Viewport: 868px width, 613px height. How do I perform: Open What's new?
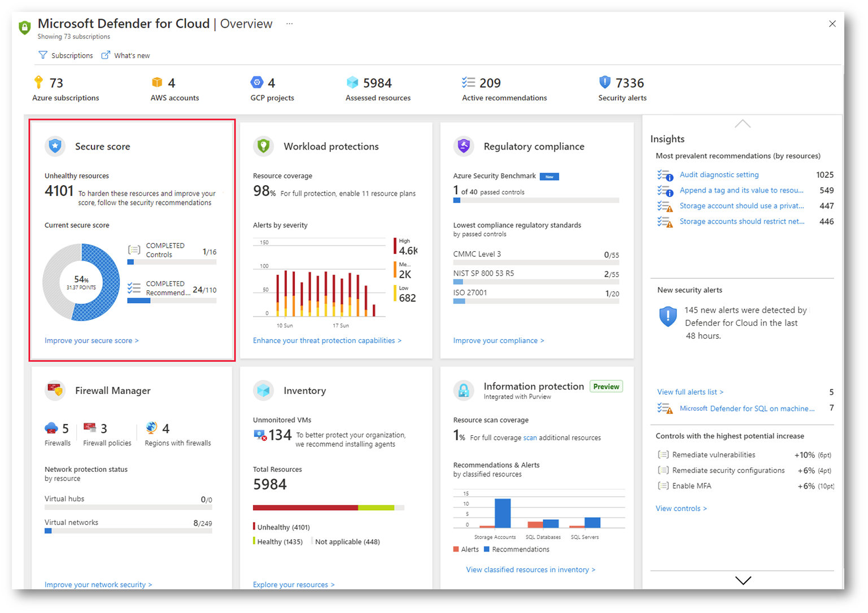pyautogui.click(x=125, y=55)
